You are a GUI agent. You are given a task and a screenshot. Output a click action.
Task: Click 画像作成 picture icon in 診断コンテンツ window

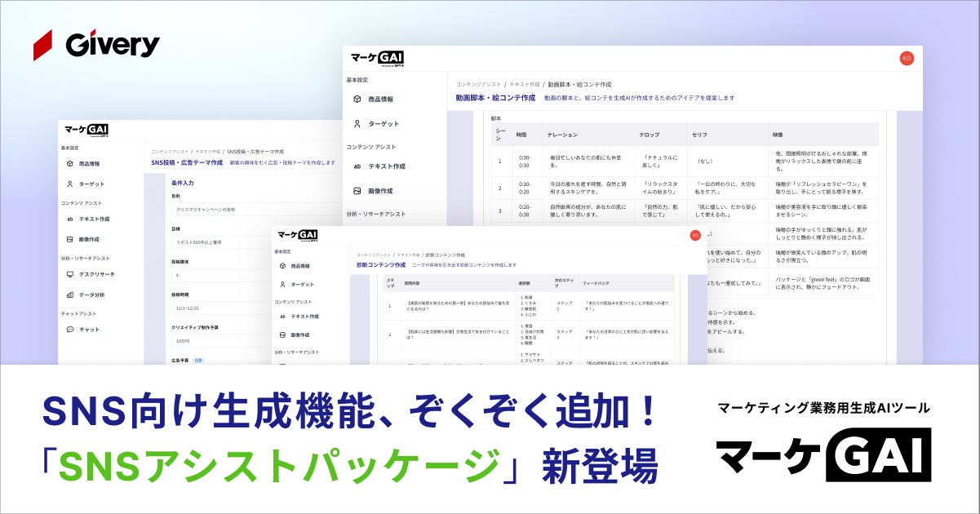pos(282,335)
